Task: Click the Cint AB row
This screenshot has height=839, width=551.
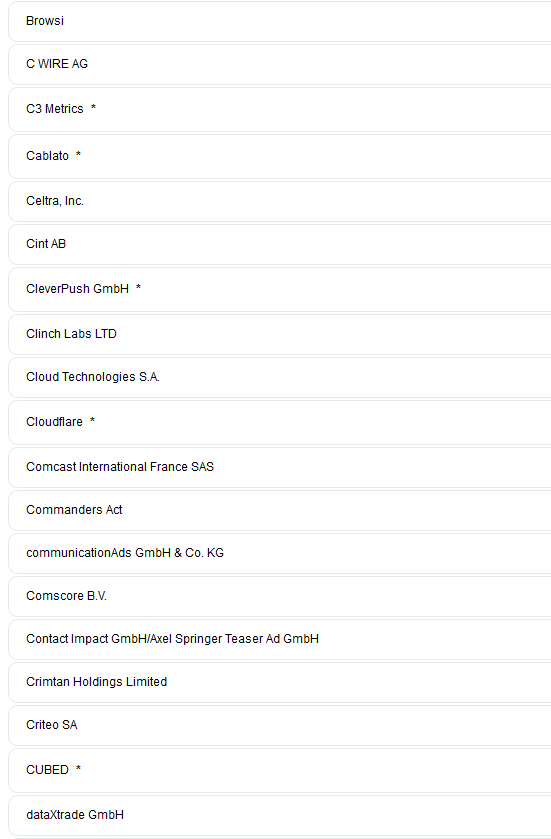Action: (280, 244)
